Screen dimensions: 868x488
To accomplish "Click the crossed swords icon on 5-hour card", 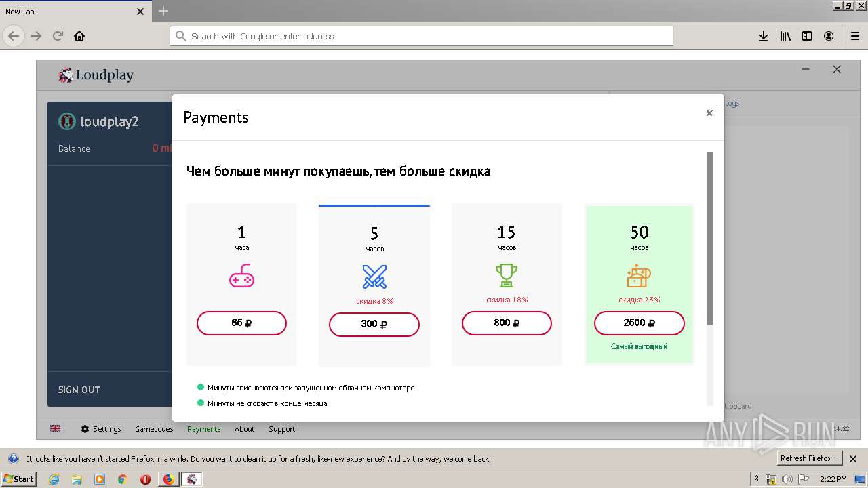I will (374, 277).
